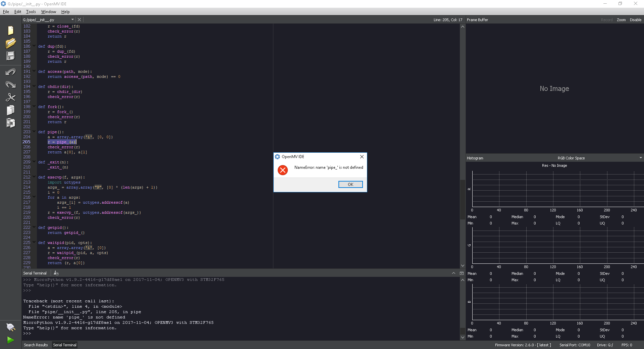Click the FPS: 0 status entry

pos(627,345)
